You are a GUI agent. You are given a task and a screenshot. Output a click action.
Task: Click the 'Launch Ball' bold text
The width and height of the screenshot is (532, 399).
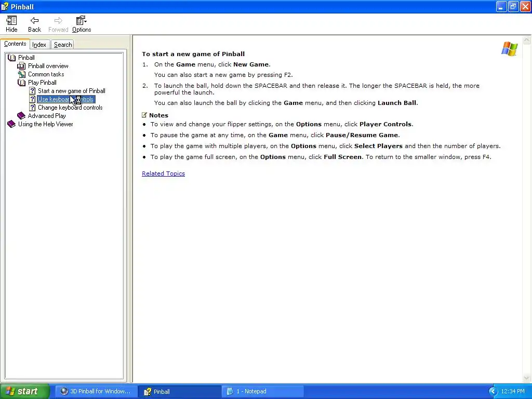tap(396, 103)
